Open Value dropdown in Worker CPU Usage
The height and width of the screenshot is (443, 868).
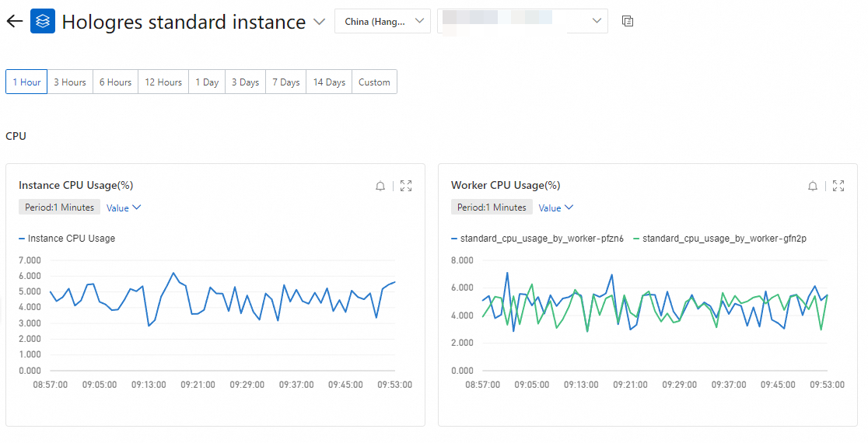pyautogui.click(x=556, y=208)
